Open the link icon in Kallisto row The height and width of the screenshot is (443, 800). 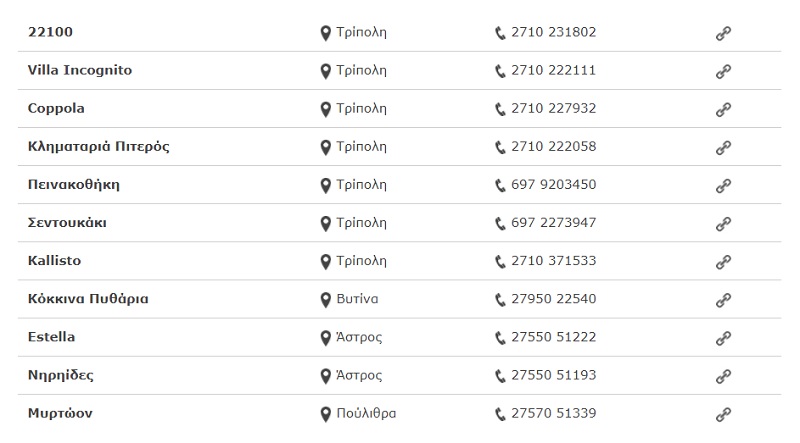(x=723, y=261)
